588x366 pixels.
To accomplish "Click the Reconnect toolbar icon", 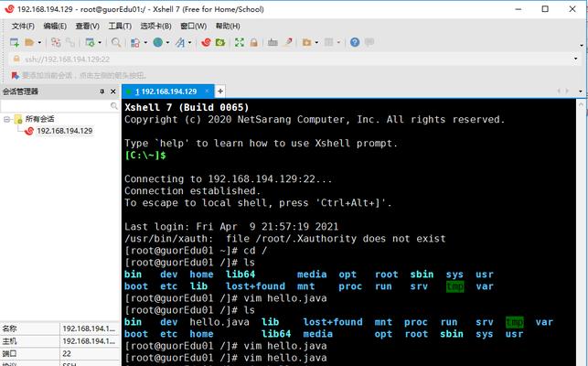I will [x=56, y=42].
